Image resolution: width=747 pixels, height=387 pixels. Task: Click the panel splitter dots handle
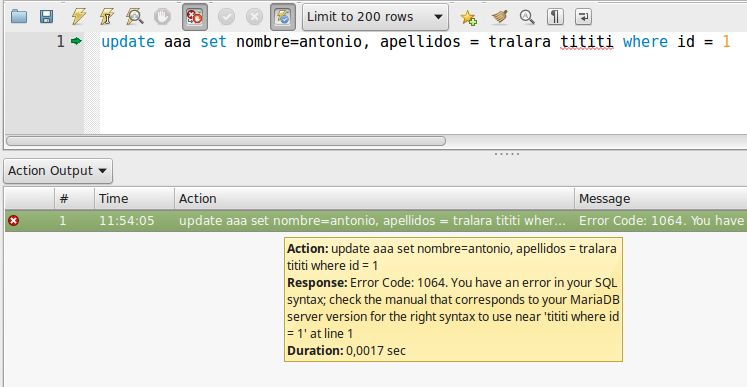point(507,154)
